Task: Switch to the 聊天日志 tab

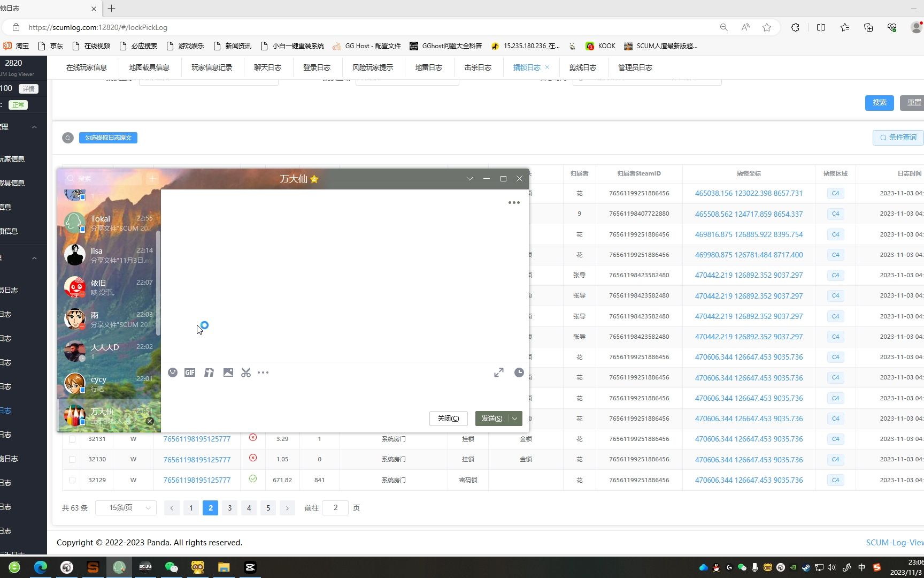Action: tap(268, 67)
